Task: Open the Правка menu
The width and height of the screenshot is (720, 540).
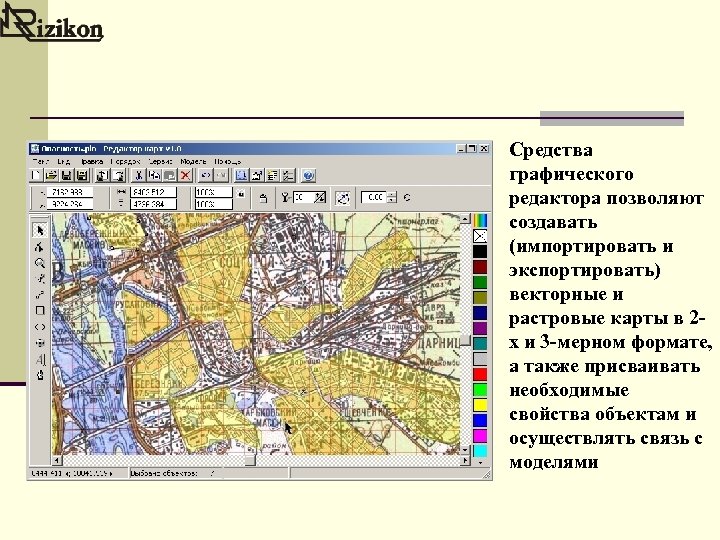Action: click(x=91, y=162)
